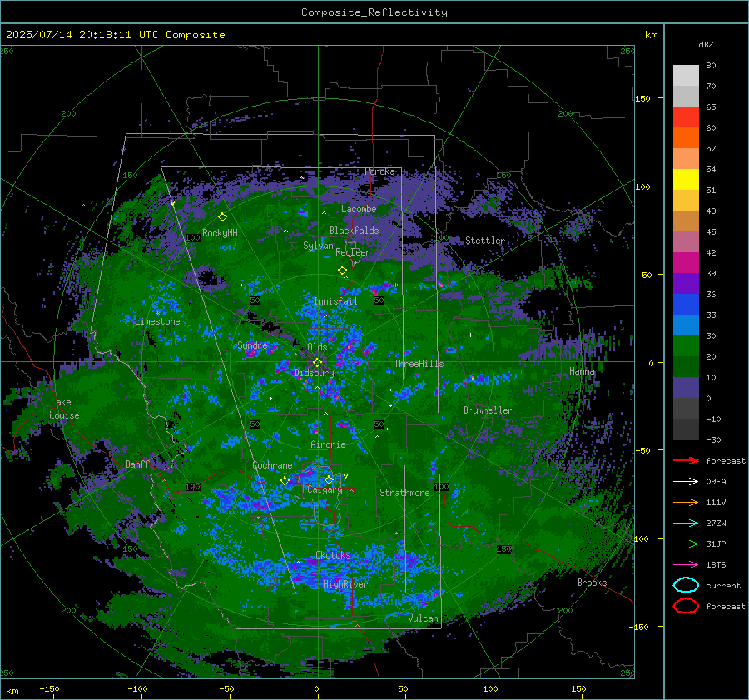The width and height of the screenshot is (749, 700).
Task: Click the 2025/07/14 20:18:11 UTC Composite timestamp
Action: [x=115, y=35]
